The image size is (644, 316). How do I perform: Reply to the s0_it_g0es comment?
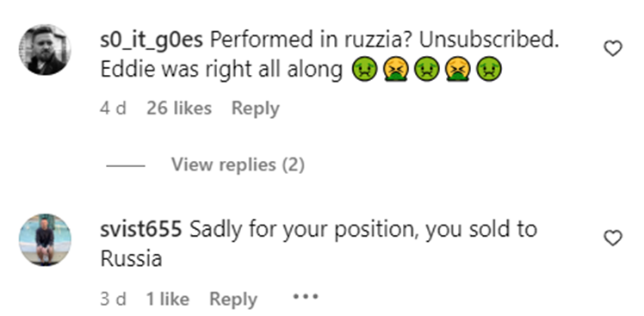coord(256,108)
